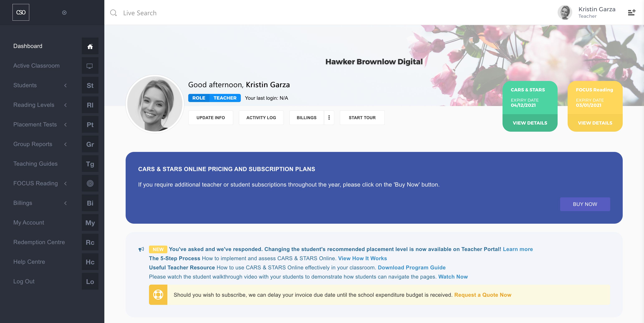
Task: Click Download Program Guide link
Action: [412, 267]
